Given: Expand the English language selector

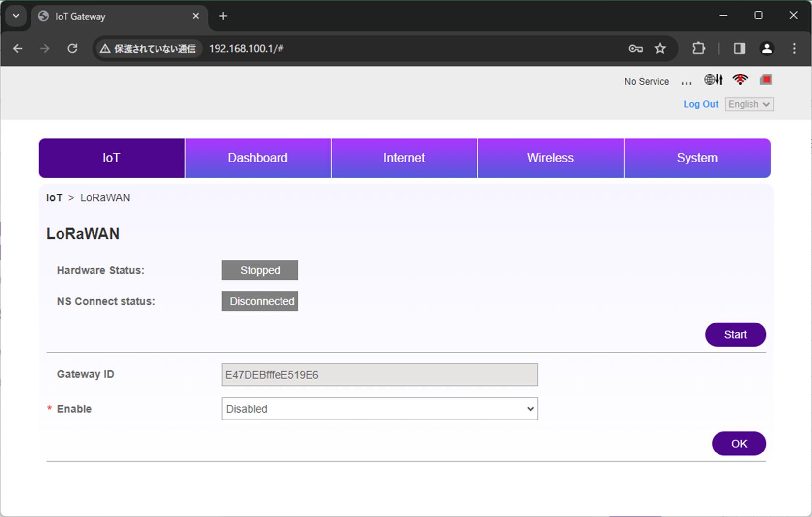Looking at the screenshot, I should tap(749, 104).
